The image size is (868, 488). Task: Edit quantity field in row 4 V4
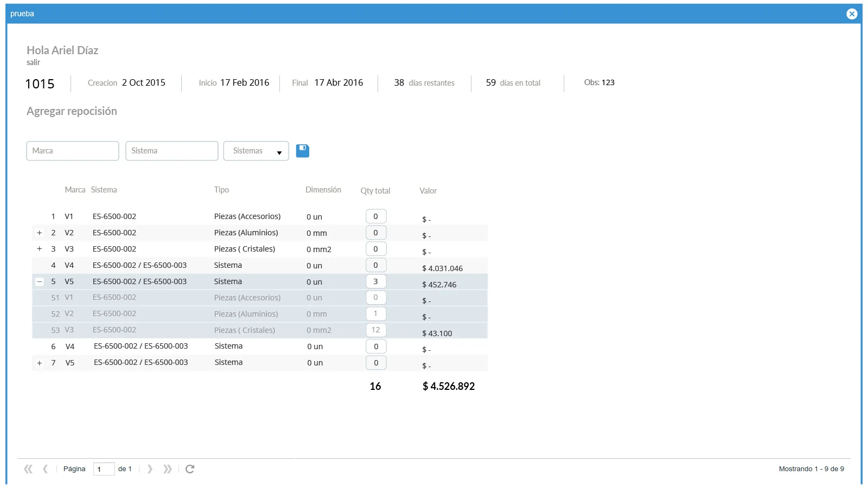click(376, 265)
